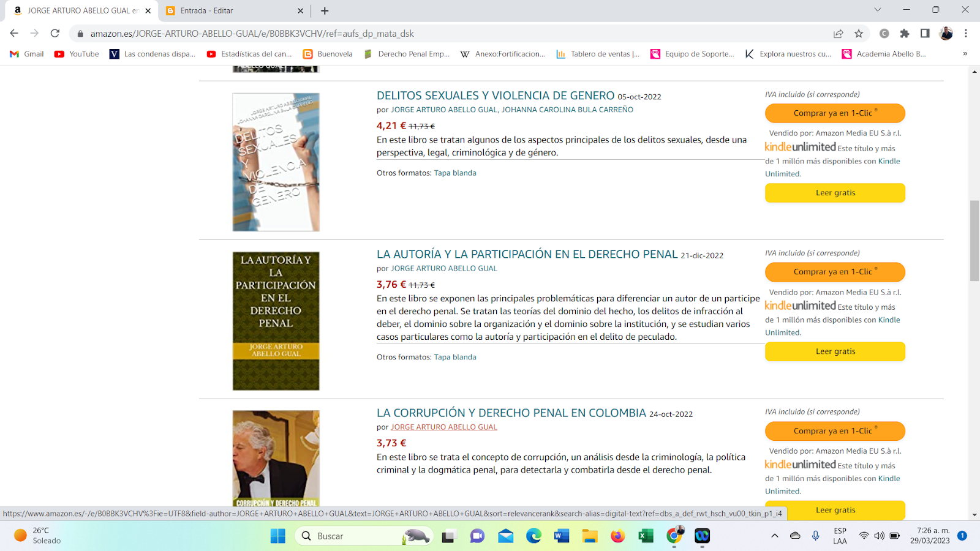The image size is (980, 551).
Task: Open La Corrupción book cover image
Action: point(276,459)
